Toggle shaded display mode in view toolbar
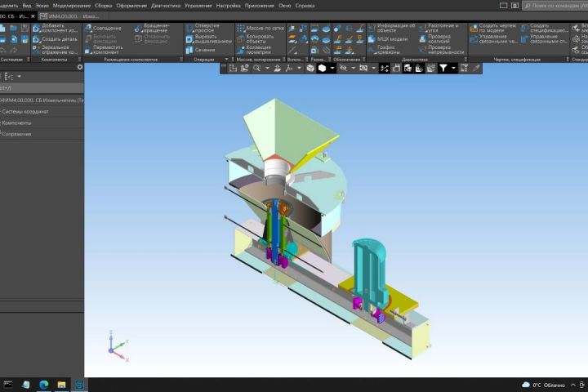 pos(322,69)
